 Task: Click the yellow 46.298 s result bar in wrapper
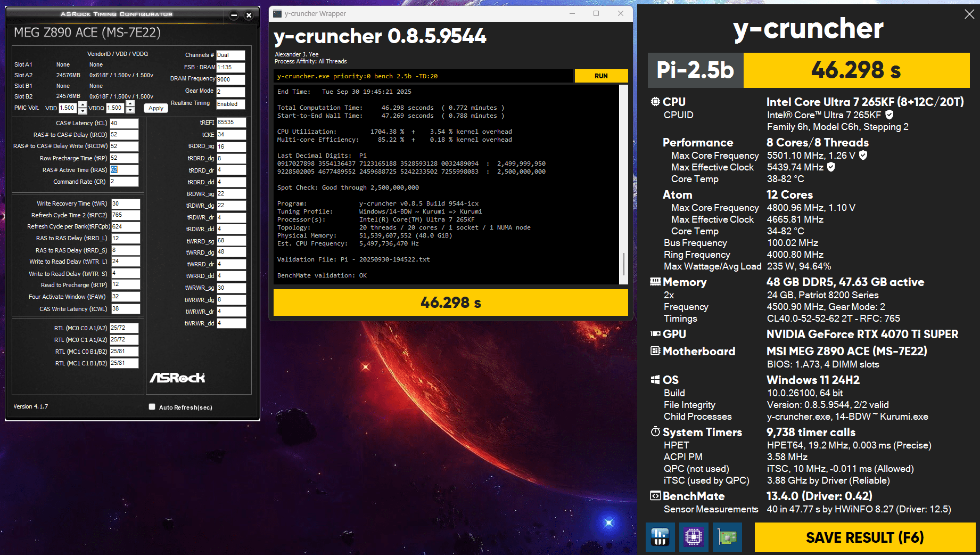coord(451,303)
